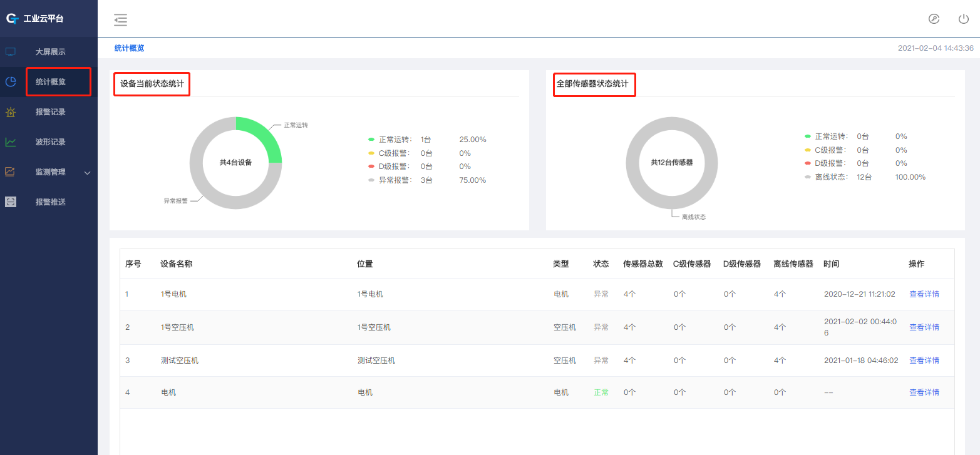This screenshot has height=455, width=980.
Task: Click the line chart icon beside 波形记录
Action: (x=11, y=142)
